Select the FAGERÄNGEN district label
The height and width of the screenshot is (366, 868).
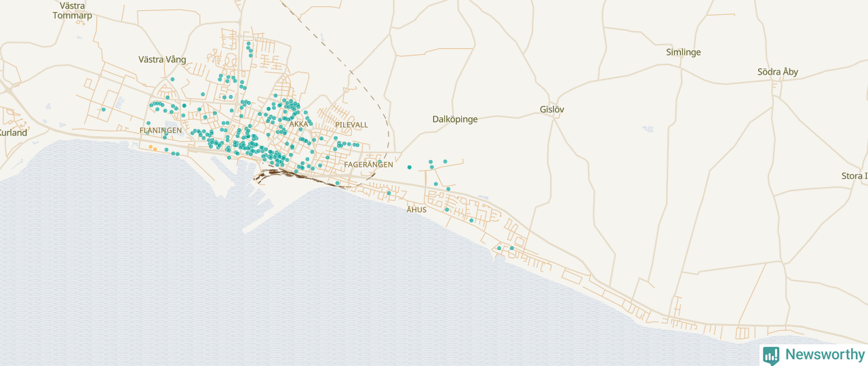pos(368,165)
